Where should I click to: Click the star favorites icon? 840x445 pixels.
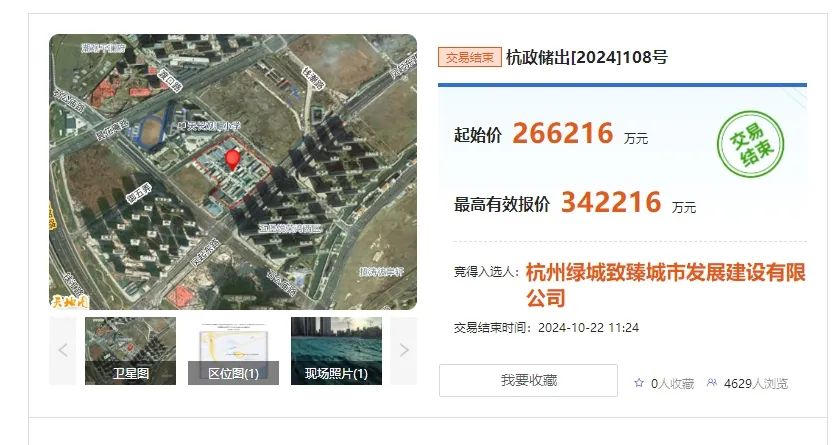pos(639,383)
